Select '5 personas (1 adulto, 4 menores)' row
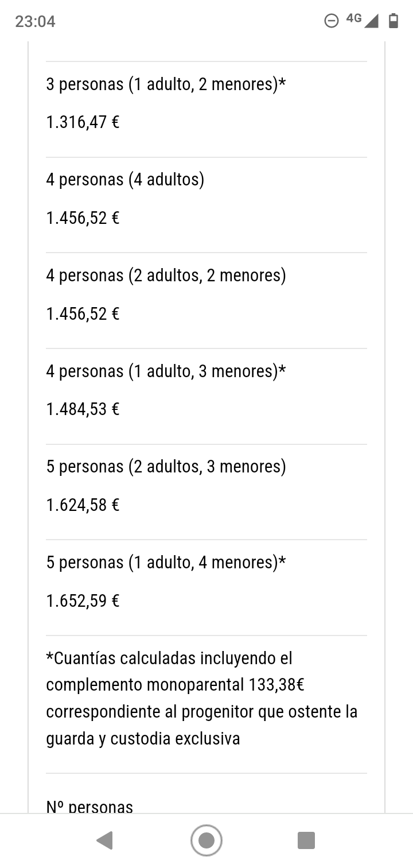This screenshot has height=868, width=413. 206,587
